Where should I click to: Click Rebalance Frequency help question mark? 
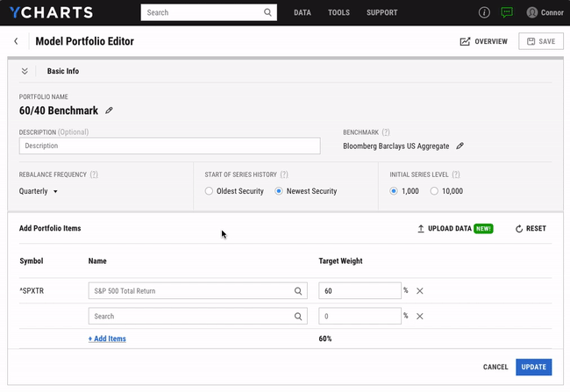point(94,175)
